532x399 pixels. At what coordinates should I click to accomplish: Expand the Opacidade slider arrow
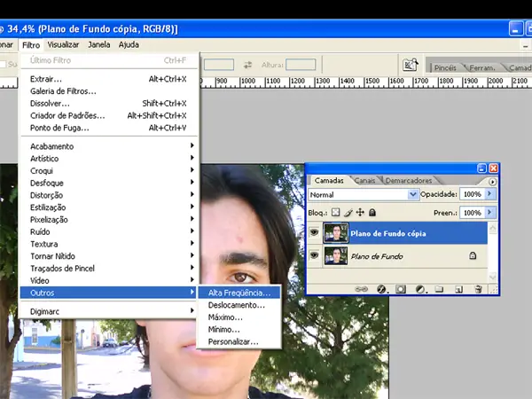click(x=489, y=194)
